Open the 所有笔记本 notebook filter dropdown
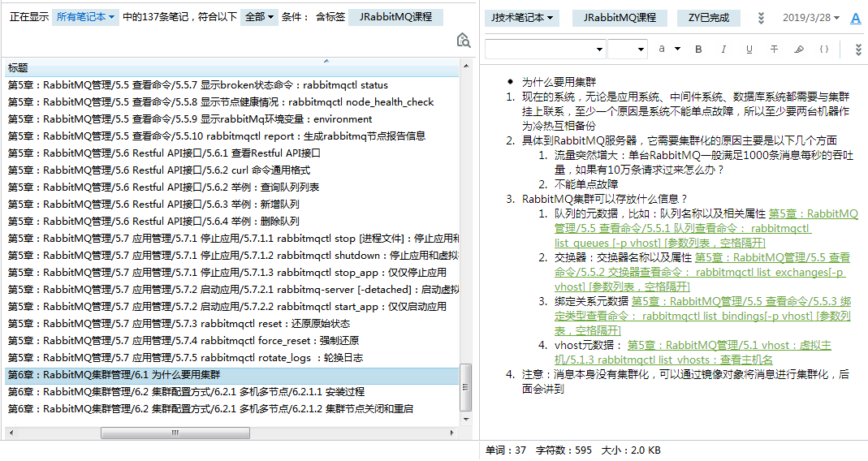Image resolution: width=868 pixels, height=461 pixels. tap(84, 17)
